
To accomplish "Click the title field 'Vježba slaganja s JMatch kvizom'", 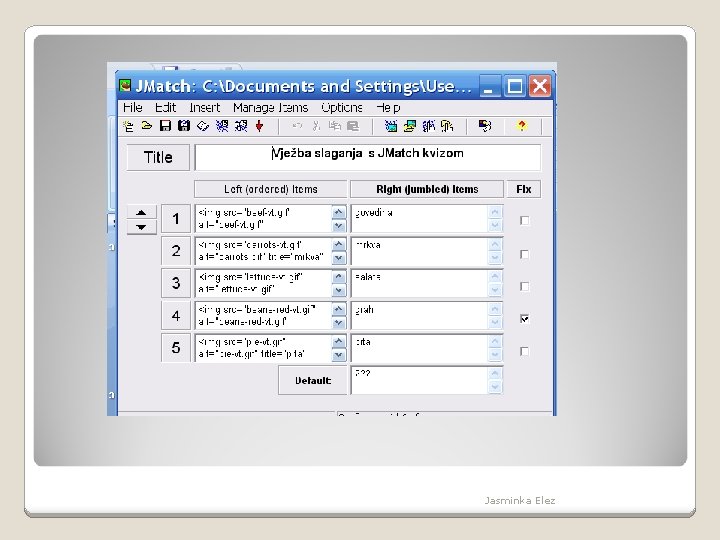I will (x=368, y=158).
